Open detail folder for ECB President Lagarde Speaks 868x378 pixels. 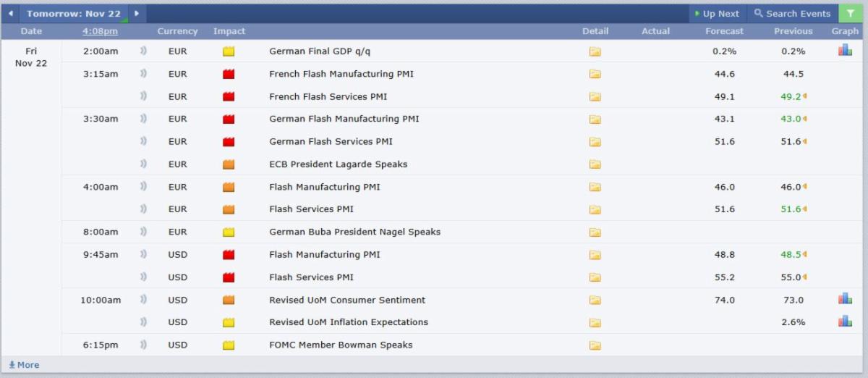pos(595,164)
